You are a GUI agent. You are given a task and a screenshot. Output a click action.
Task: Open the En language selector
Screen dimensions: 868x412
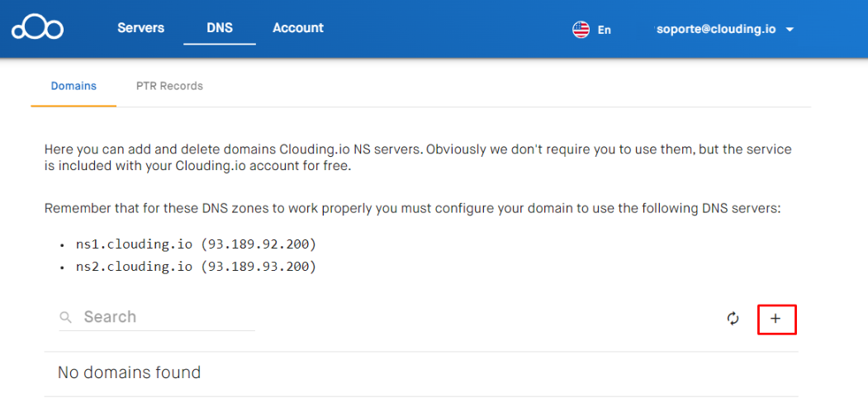click(604, 30)
